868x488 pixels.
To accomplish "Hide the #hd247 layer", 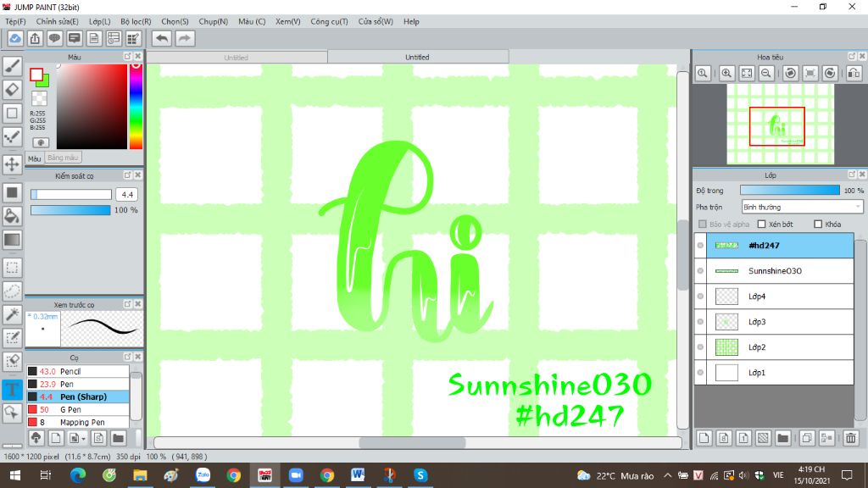I will pyautogui.click(x=700, y=245).
